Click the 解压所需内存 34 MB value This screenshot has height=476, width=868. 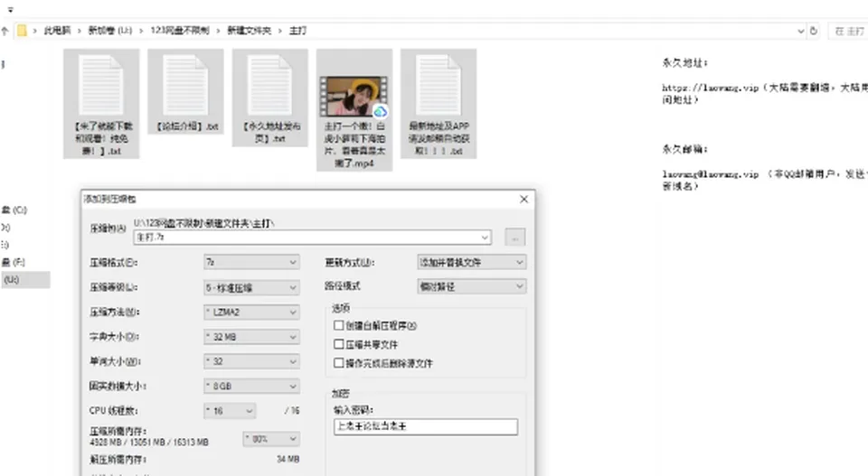click(288, 460)
